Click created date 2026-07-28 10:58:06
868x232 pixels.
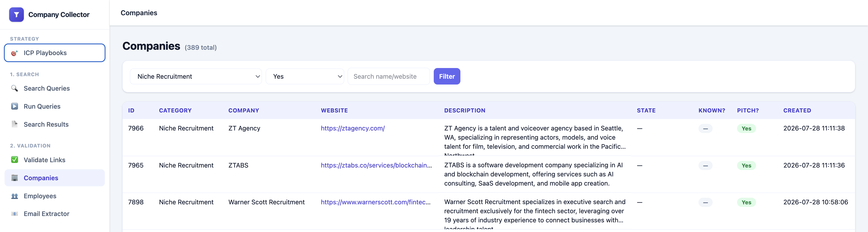(x=815, y=202)
